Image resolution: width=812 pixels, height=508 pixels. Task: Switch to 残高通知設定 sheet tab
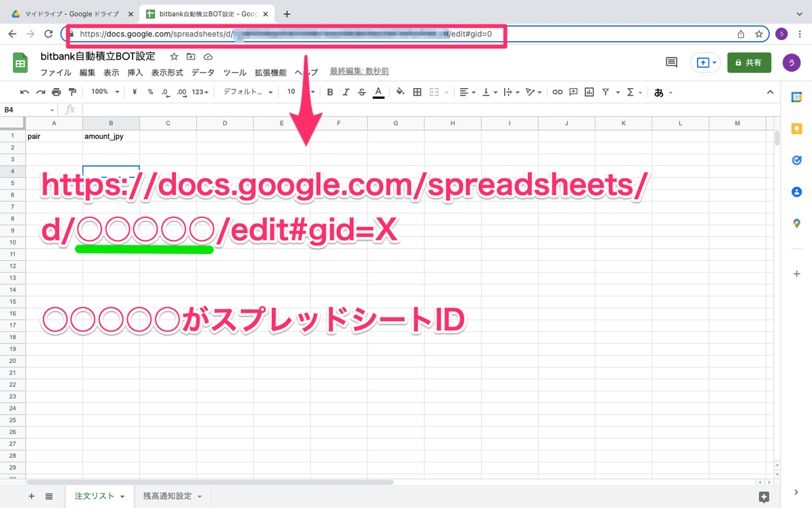[173, 496]
